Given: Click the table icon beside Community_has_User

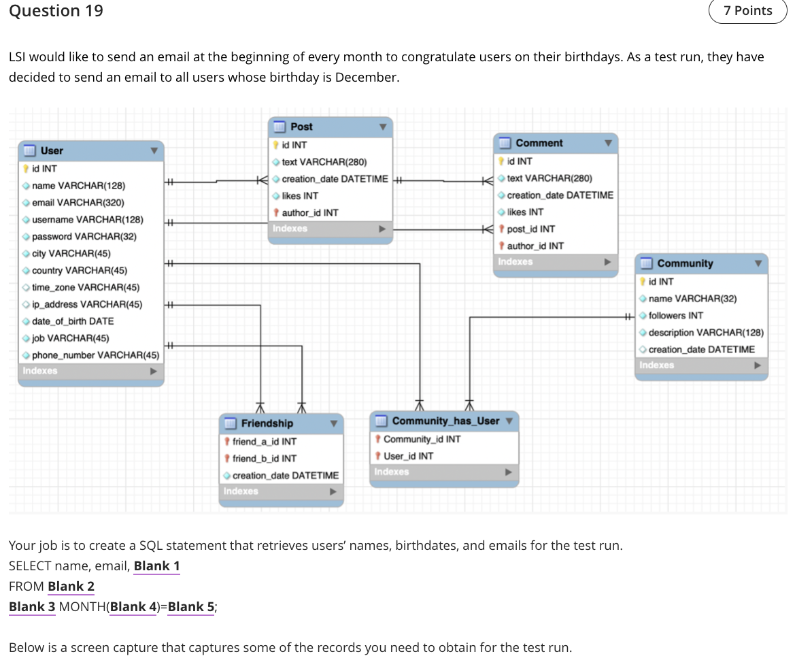Looking at the screenshot, I should coord(381,421).
